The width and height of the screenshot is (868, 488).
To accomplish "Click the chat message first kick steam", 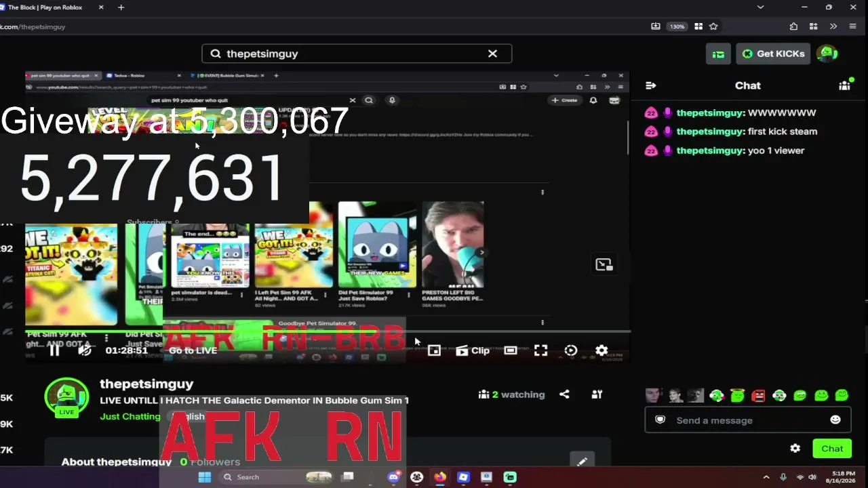I will [x=782, y=131].
